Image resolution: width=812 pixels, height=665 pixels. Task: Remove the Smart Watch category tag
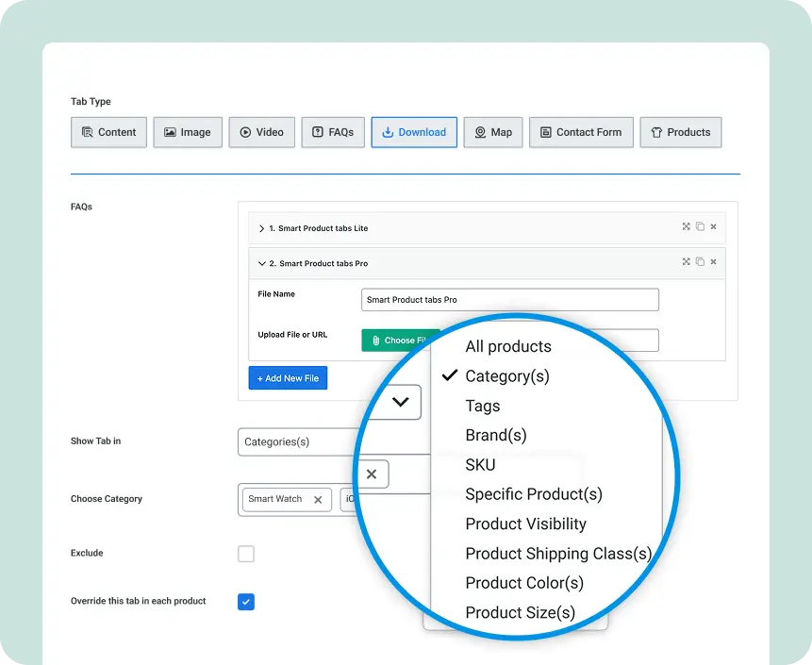point(318,500)
